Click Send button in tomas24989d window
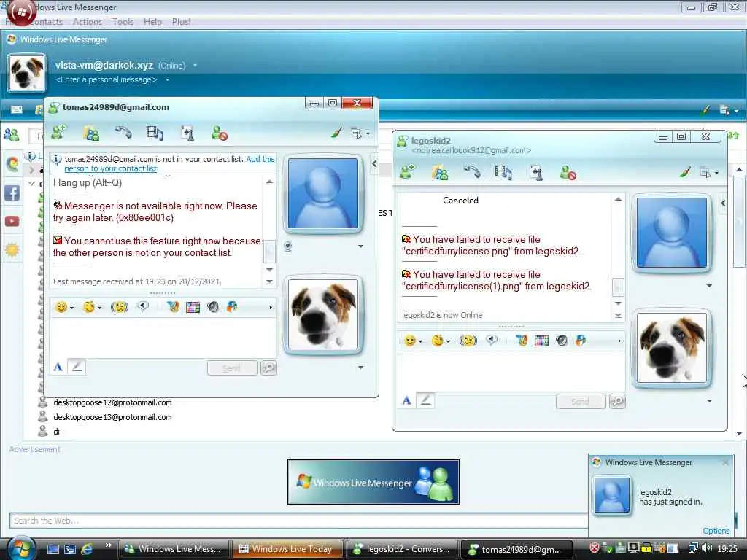Viewport: 747px width, 560px height. (x=232, y=368)
